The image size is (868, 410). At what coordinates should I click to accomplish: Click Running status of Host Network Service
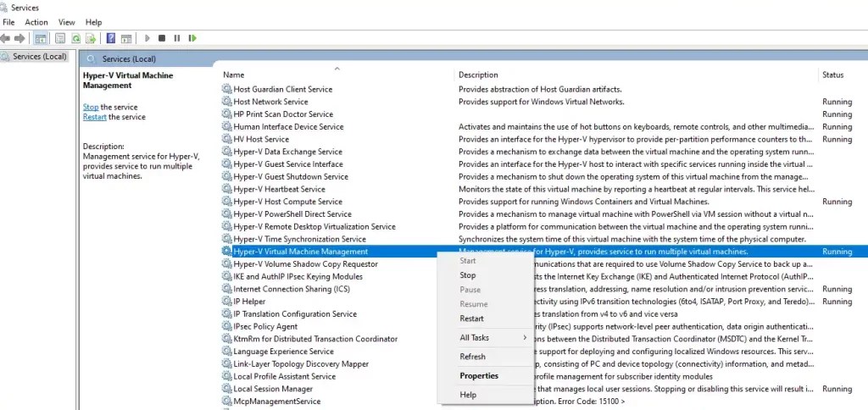tap(837, 102)
